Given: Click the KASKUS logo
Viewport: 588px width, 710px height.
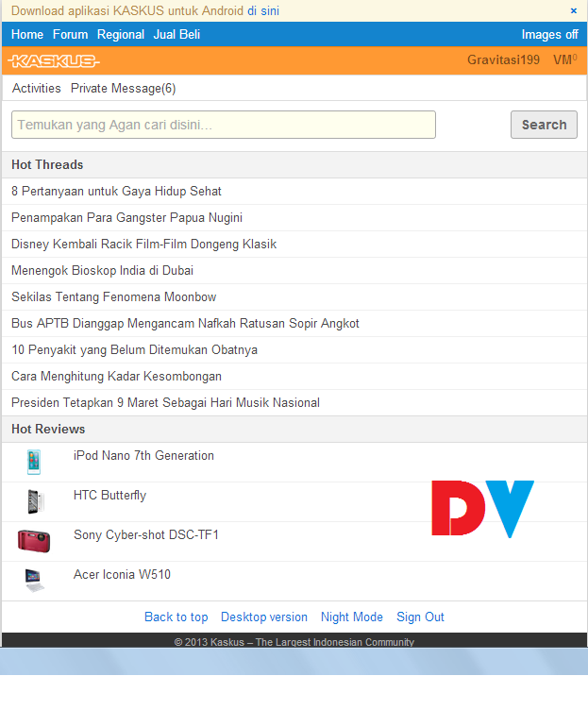Looking at the screenshot, I should 54,60.
